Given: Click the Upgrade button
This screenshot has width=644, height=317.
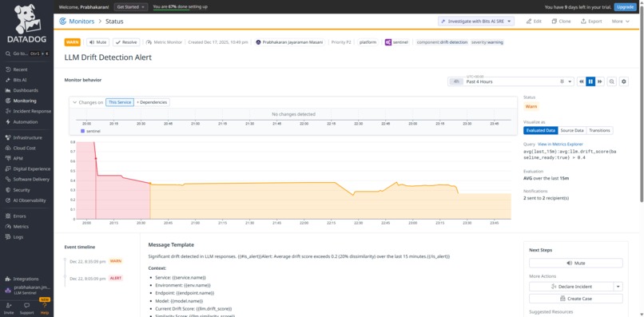Looking at the screenshot, I should [625, 7].
